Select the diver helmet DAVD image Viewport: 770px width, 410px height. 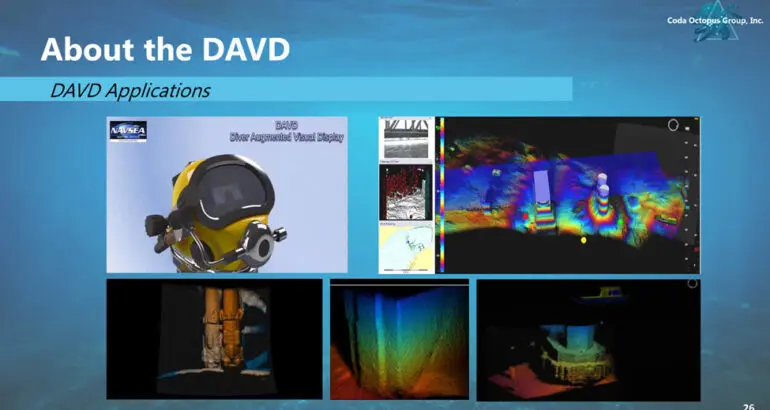click(227, 195)
